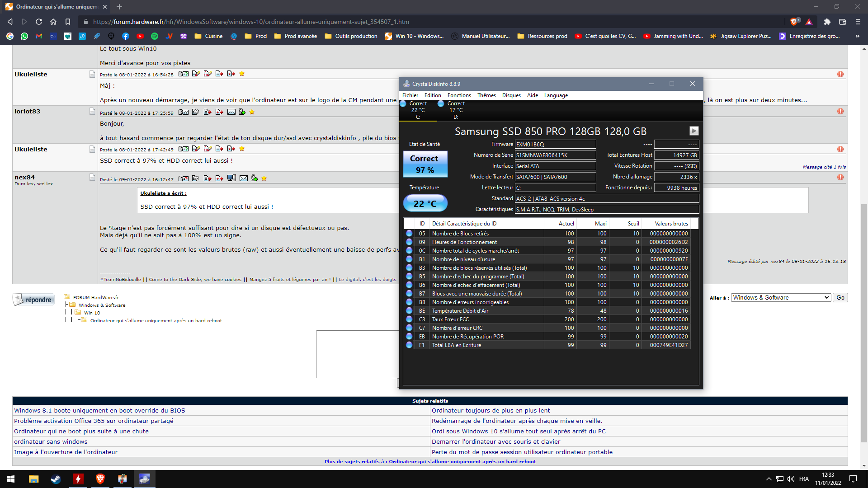Open the Spotify bookmark

(155, 36)
